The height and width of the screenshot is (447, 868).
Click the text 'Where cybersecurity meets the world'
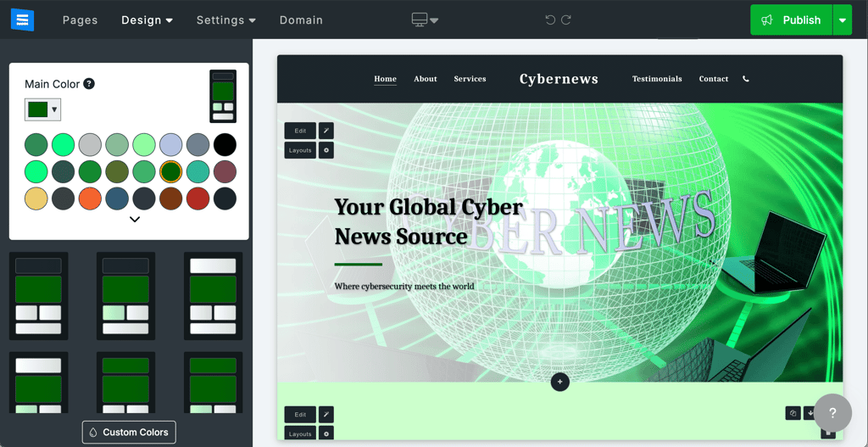(x=404, y=287)
